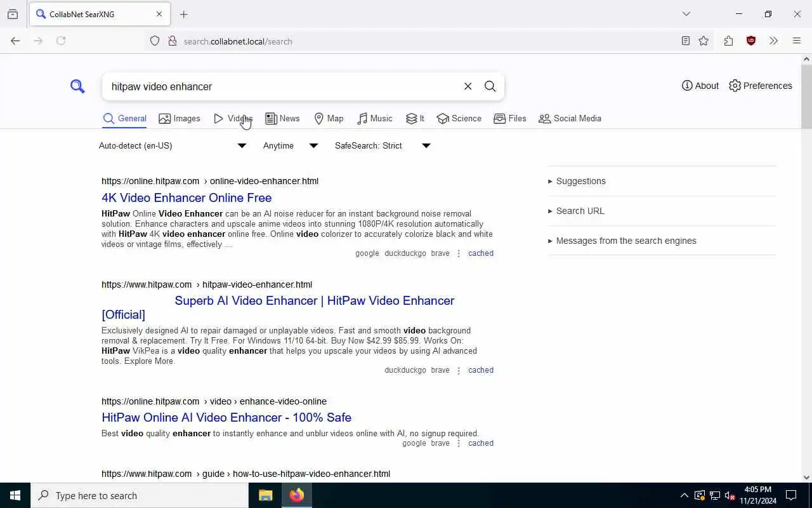Select the Science category tab
Viewport: 812px width, 508px height.
pos(459,118)
